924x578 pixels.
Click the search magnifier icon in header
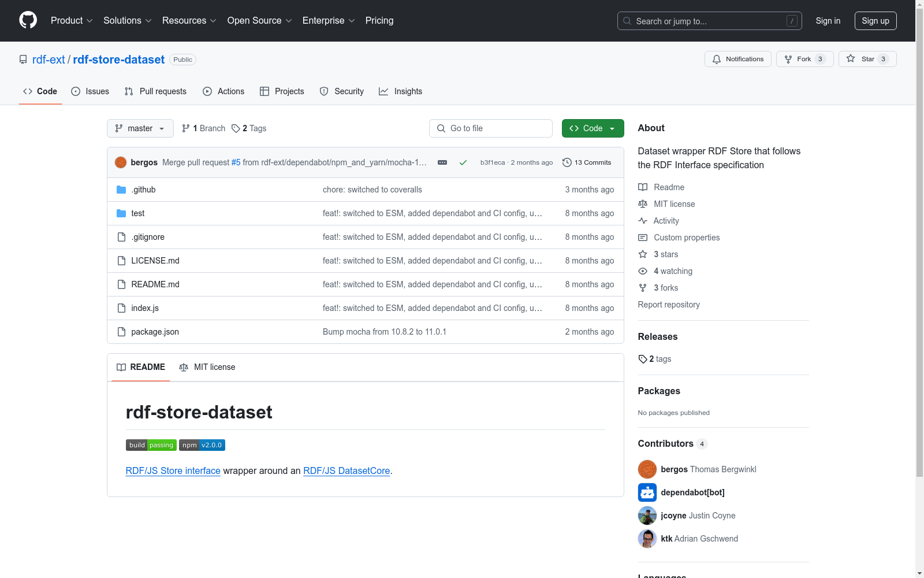click(627, 21)
